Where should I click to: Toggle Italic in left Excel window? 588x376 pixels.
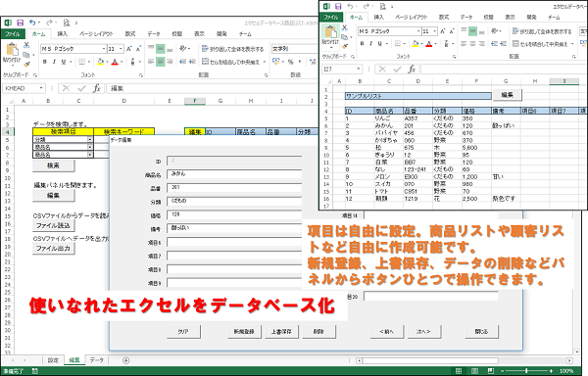(54, 62)
